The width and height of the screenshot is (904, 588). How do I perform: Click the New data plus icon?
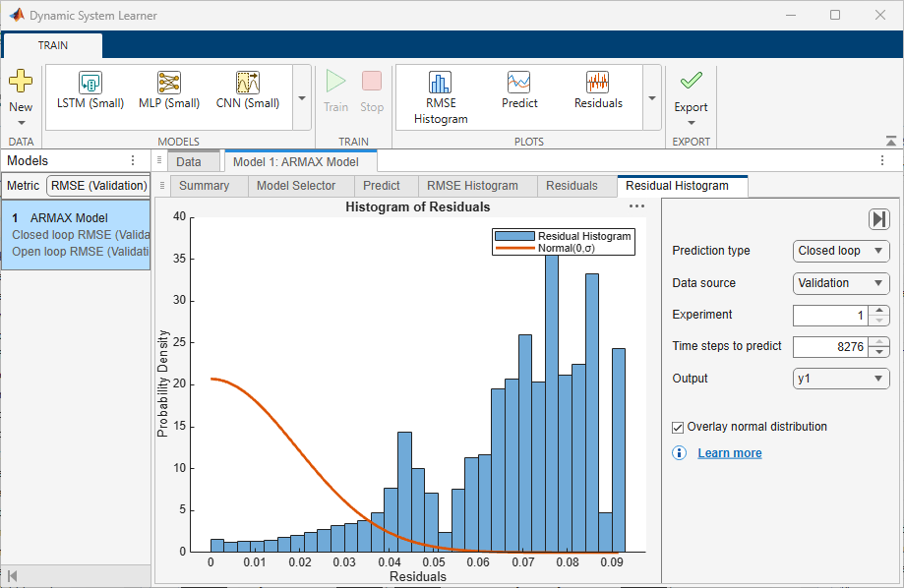(21, 82)
